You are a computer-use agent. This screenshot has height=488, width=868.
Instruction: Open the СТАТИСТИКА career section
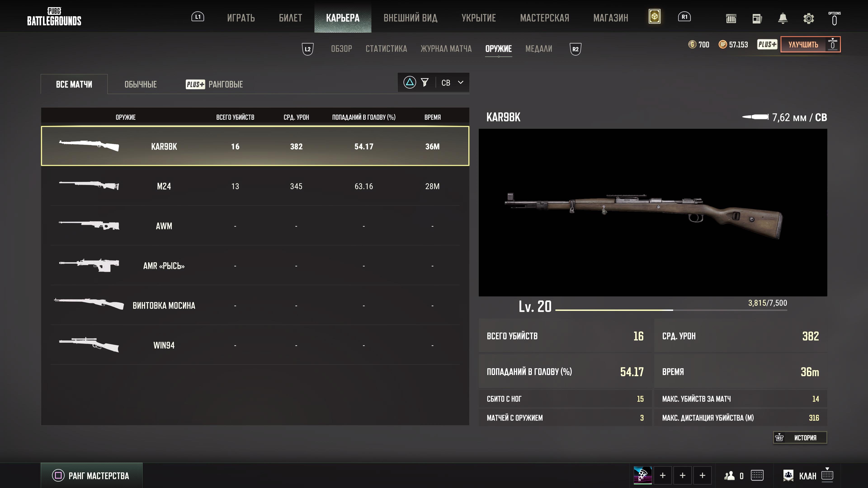pos(386,49)
